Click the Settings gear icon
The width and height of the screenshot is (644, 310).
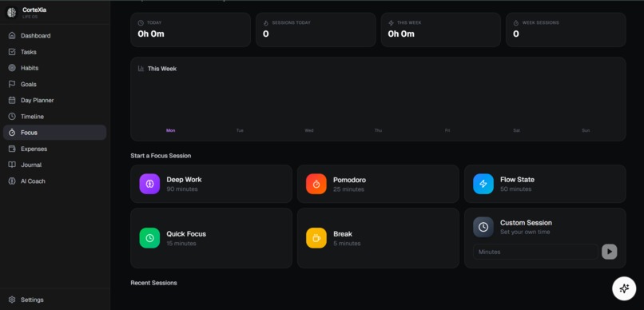coord(12,300)
